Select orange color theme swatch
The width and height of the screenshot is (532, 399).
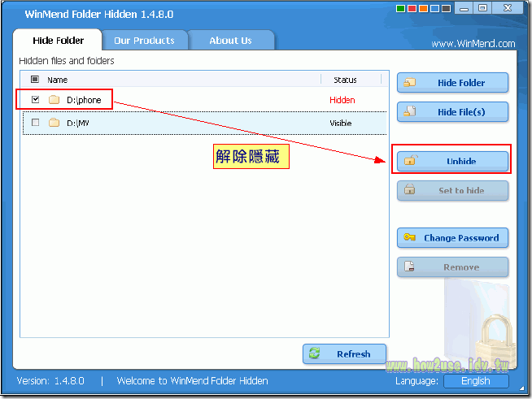click(424, 8)
